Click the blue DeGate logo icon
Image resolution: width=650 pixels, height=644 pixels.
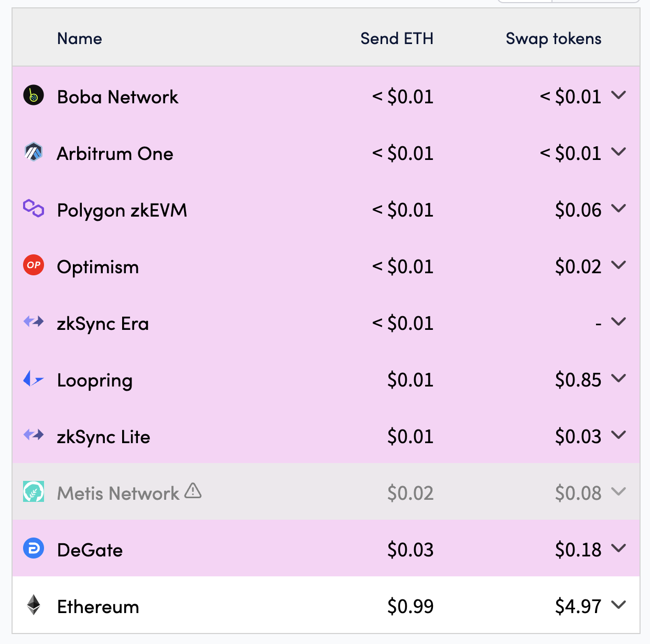(34, 548)
